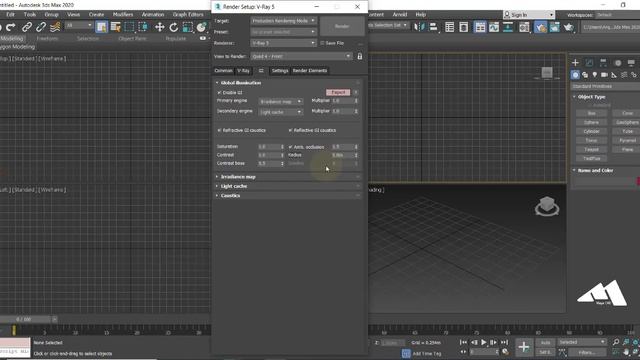
Task: Choose Rectangular Selection Region icon
Action: 129,27
